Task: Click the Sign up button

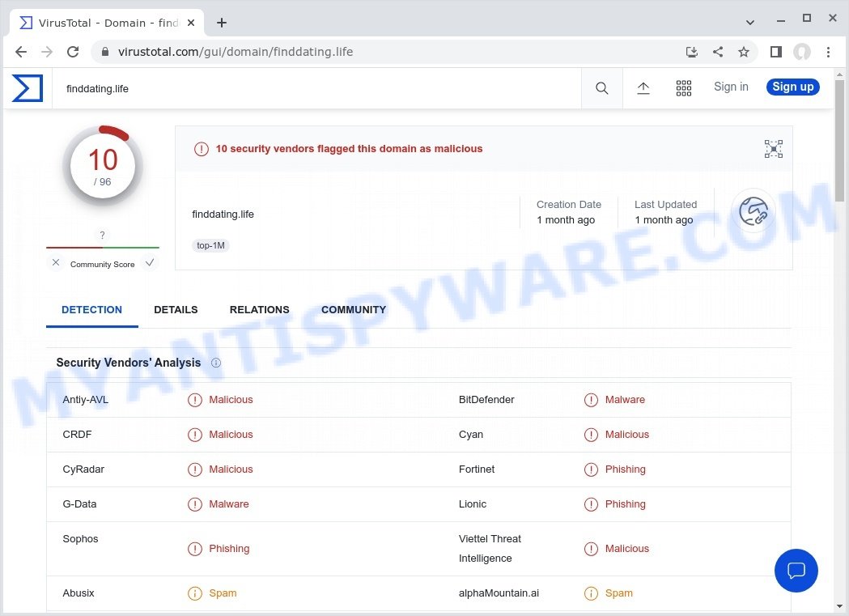Action: (792, 87)
